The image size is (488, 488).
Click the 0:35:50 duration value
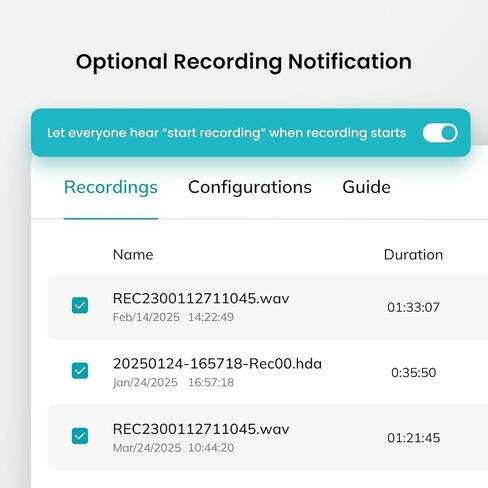413,373
